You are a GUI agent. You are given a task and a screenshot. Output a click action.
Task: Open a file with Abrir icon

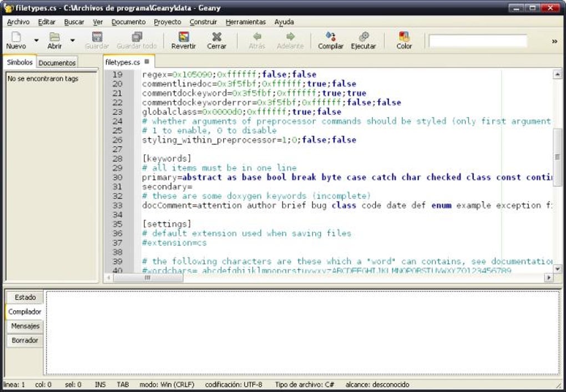54,40
